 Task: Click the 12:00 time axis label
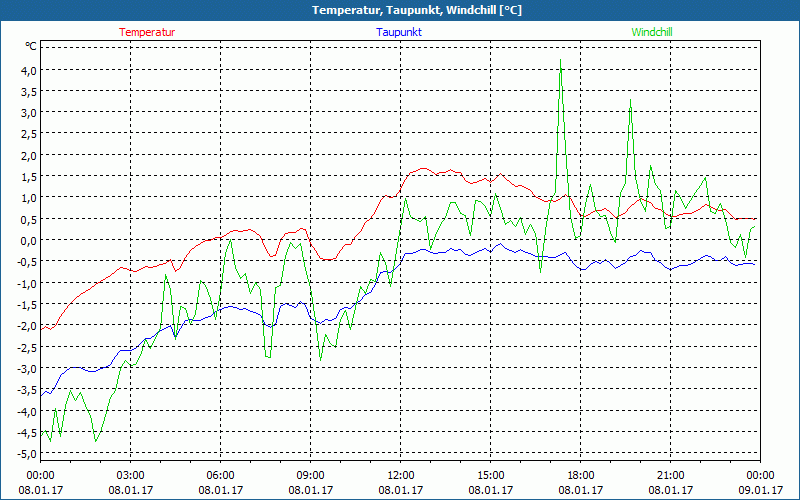[401, 476]
